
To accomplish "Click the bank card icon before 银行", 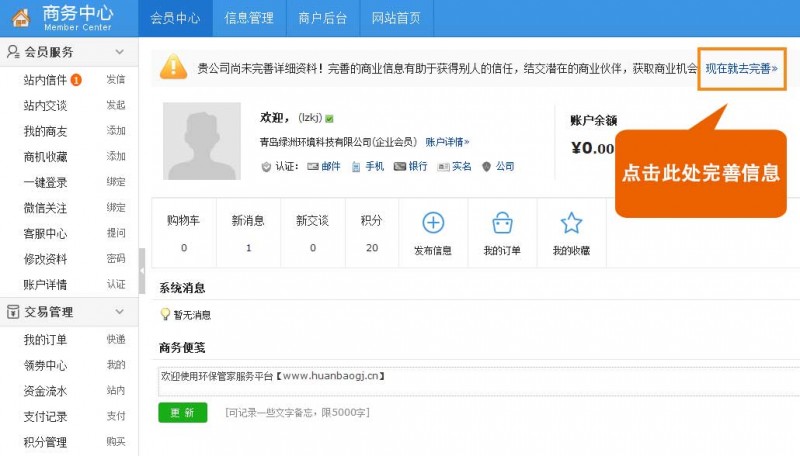I will point(400,166).
